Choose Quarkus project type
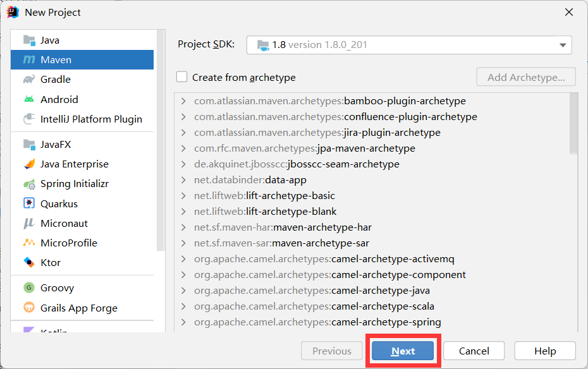 point(82,203)
